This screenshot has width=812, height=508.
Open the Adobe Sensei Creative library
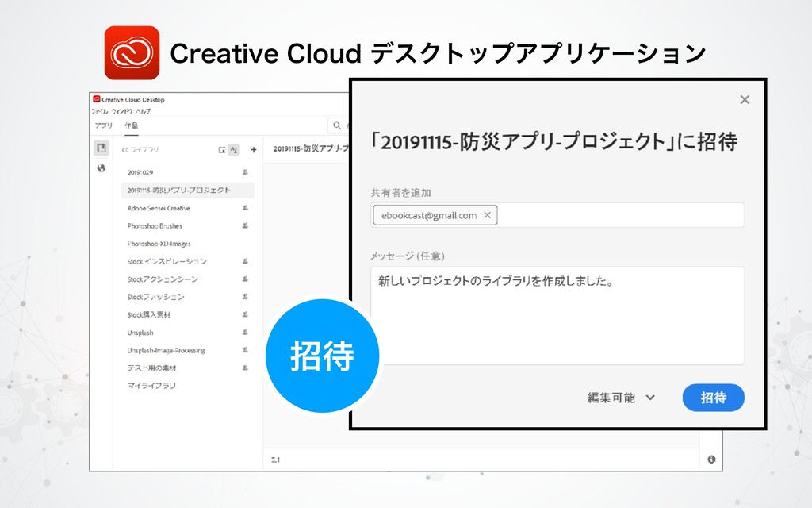[159, 208]
